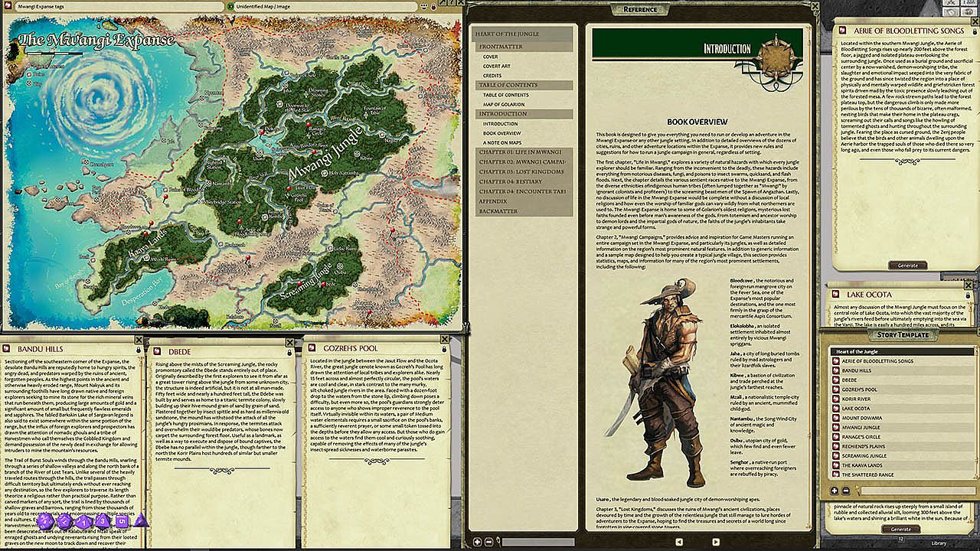
Task: Expand the Backmatter section
Action: pyautogui.click(x=524, y=211)
